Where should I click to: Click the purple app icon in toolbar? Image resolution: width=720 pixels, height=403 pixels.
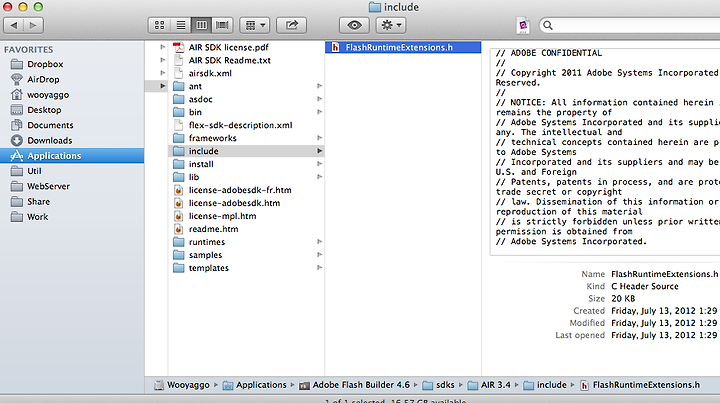point(523,25)
